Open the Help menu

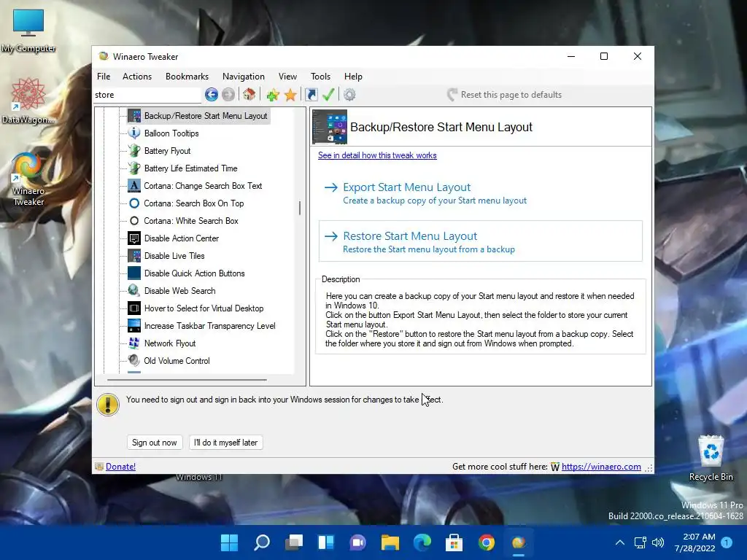pos(354,77)
